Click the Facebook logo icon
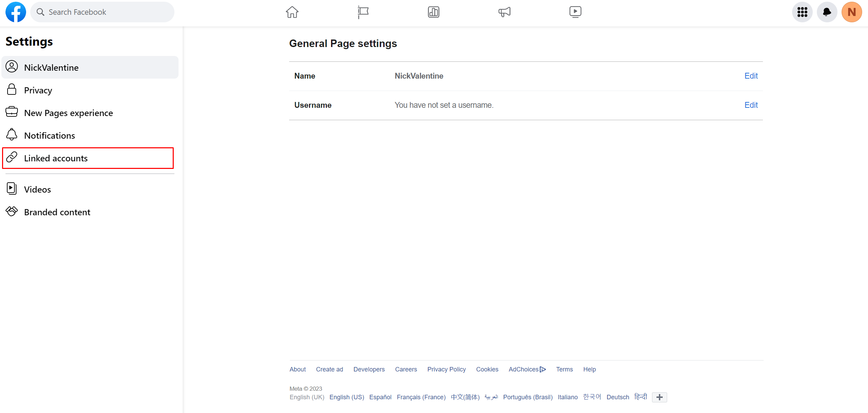Image resolution: width=868 pixels, height=413 pixels. pyautogui.click(x=16, y=12)
